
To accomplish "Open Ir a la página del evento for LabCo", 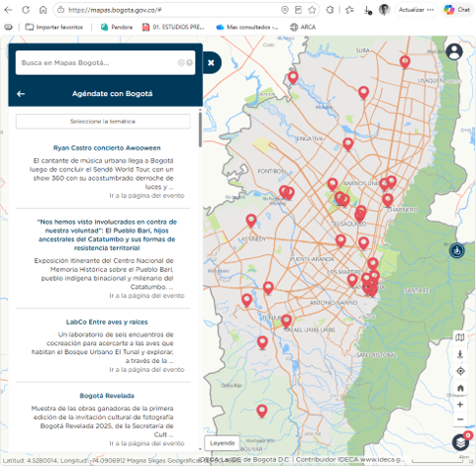I will pos(146,369).
